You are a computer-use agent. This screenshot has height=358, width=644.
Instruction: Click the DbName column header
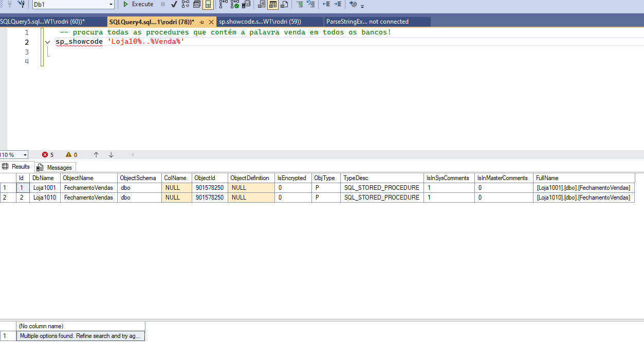pos(45,178)
